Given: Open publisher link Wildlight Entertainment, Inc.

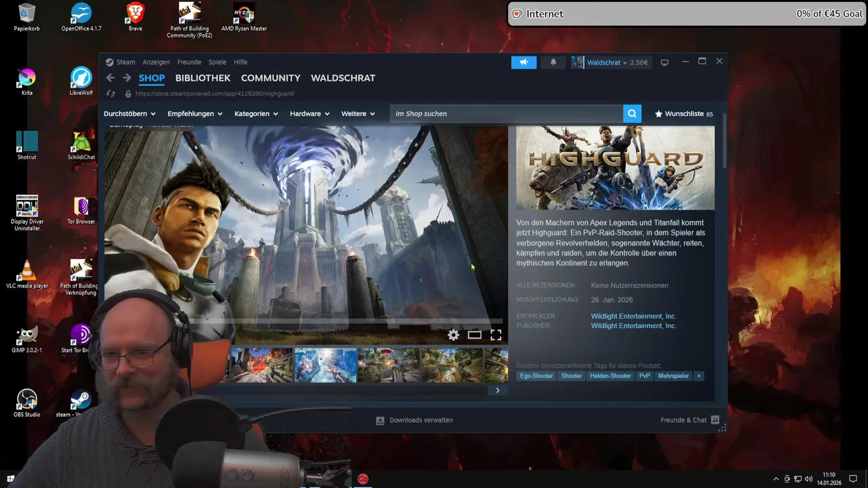Looking at the screenshot, I should click(x=633, y=326).
